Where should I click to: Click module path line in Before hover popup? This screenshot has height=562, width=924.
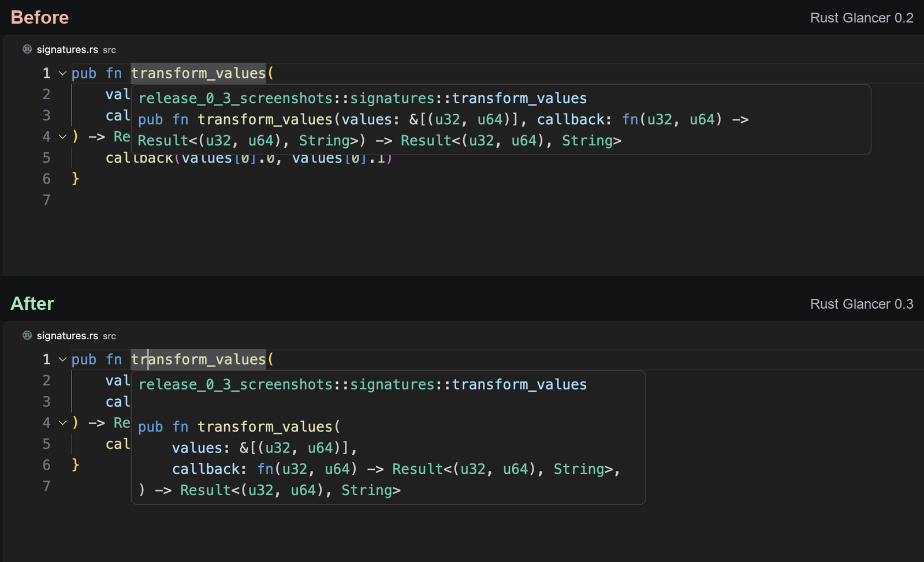363,98
